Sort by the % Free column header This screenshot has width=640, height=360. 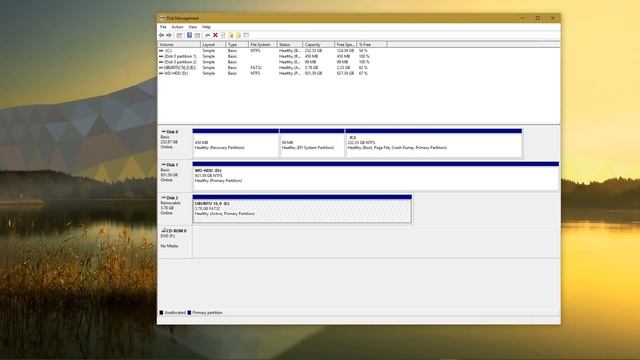372,44
